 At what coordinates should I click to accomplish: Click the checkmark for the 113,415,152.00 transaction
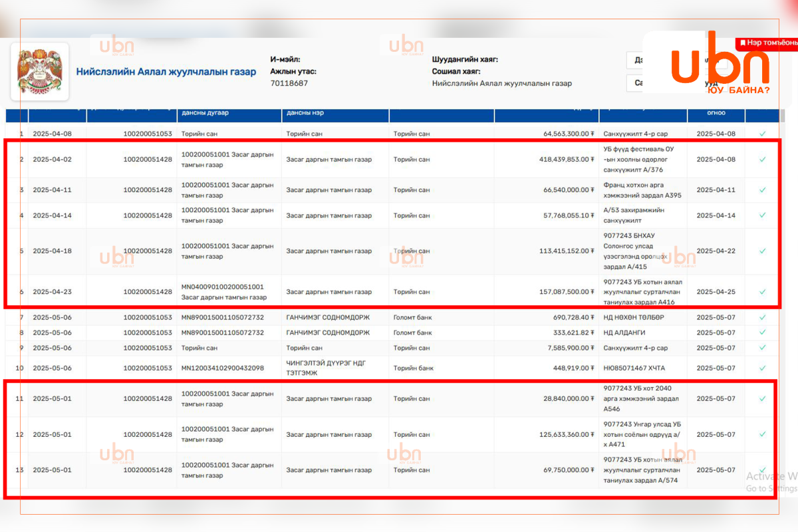(762, 251)
